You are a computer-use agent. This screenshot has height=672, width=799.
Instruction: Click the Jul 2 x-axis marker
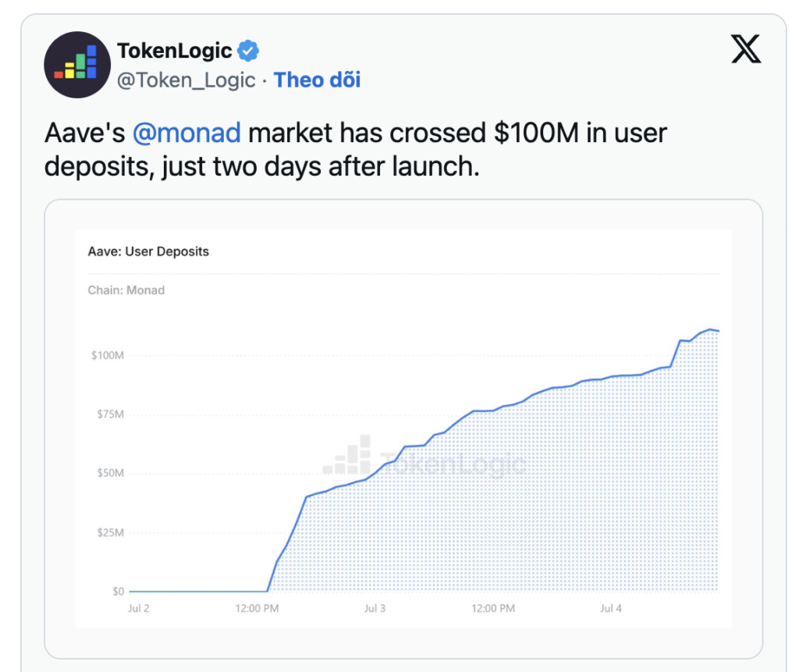point(139,608)
